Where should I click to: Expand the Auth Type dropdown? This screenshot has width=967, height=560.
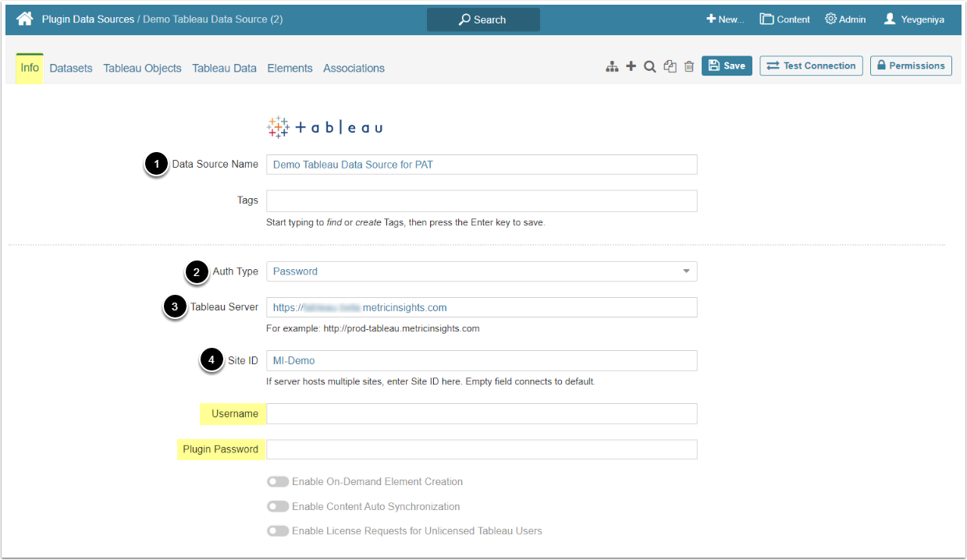tap(482, 271)
